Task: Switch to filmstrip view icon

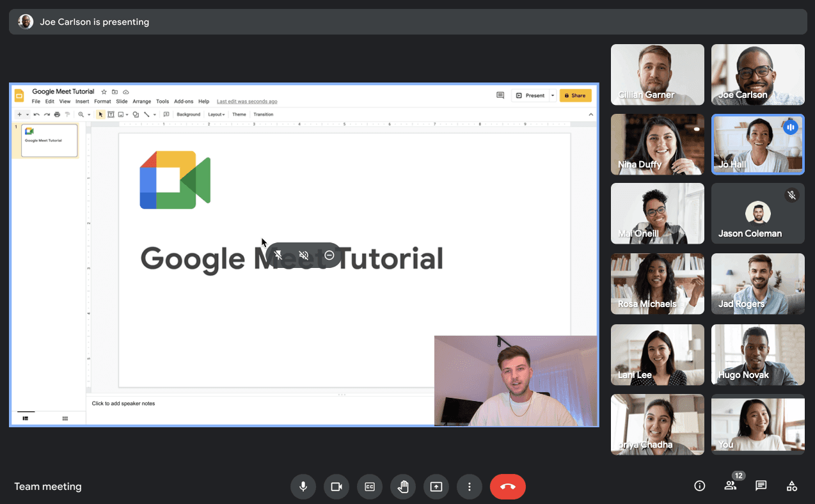Action: point(26,418)
